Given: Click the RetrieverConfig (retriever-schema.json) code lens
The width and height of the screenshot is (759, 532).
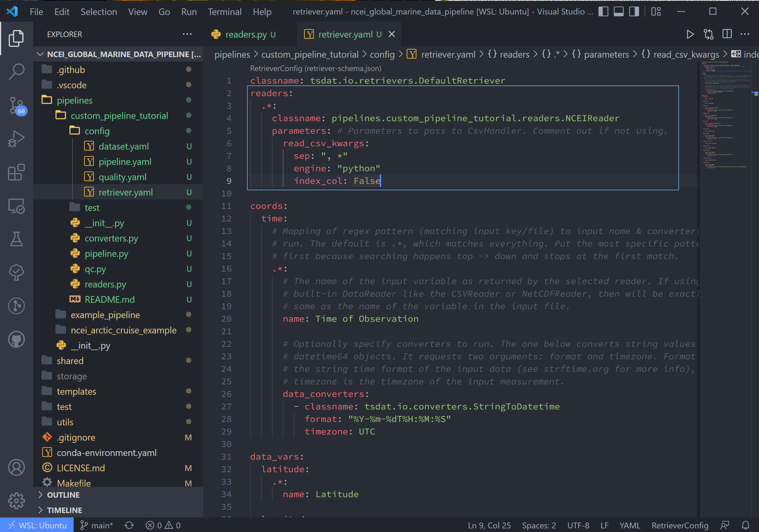Looking at the screenshot, I should (316, 68).
